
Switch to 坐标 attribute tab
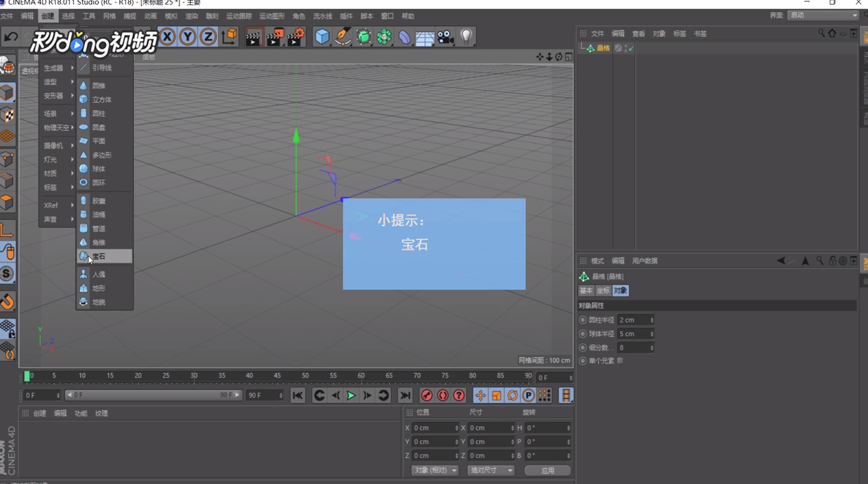(603, 291)
